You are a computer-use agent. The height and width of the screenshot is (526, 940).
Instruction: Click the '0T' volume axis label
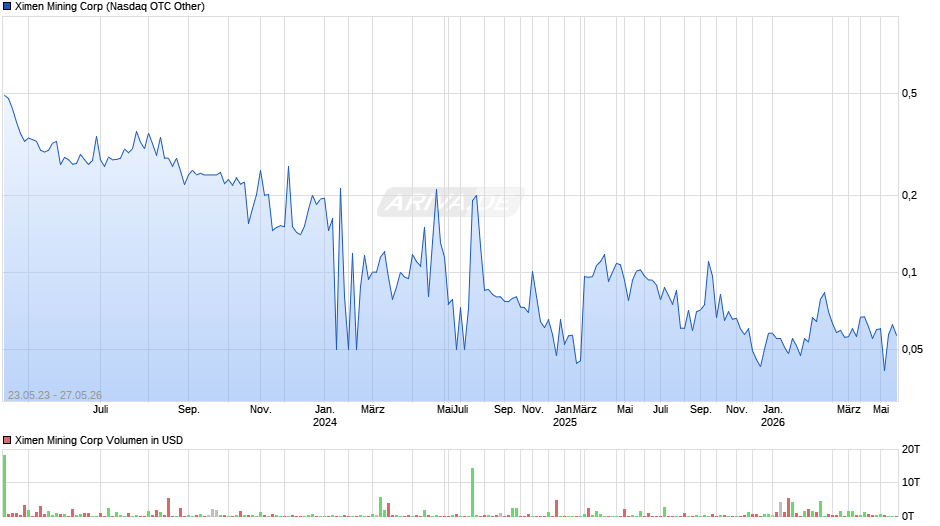[x=908, y=516]
